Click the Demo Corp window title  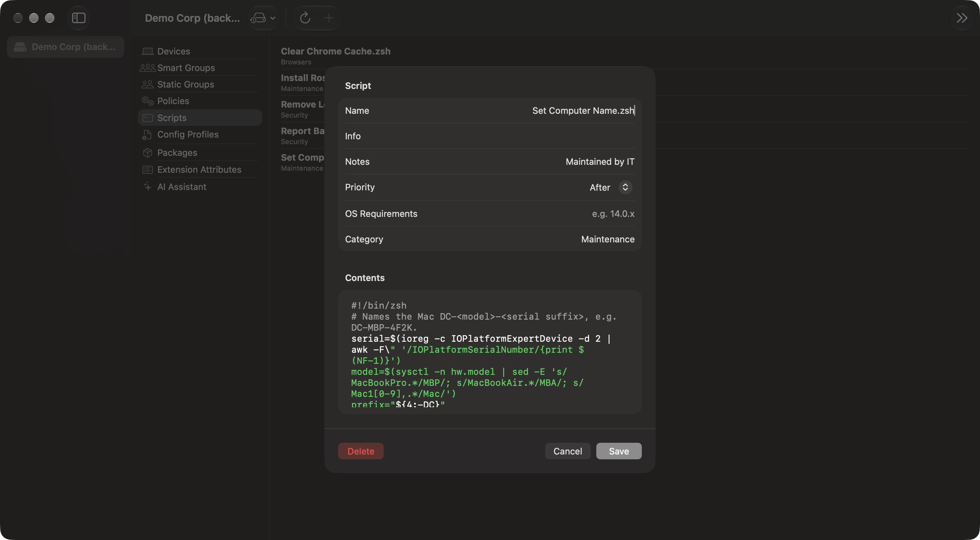[193, 18]
